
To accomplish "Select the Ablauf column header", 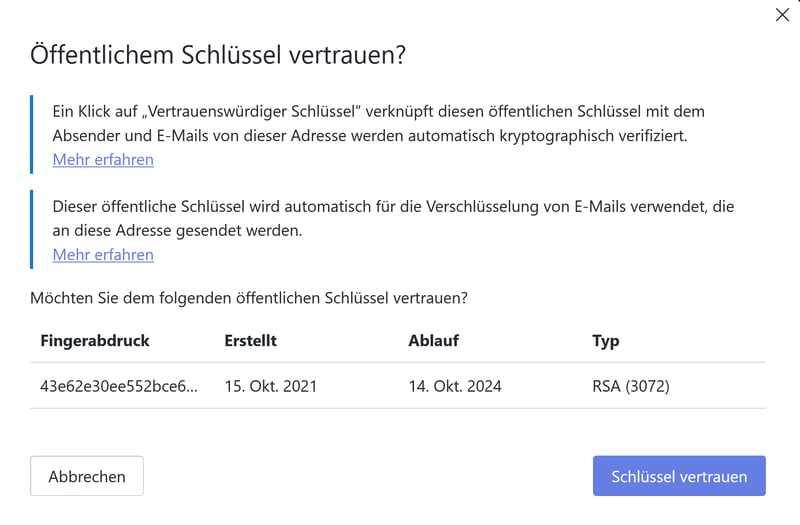I will tap(434, 341).
